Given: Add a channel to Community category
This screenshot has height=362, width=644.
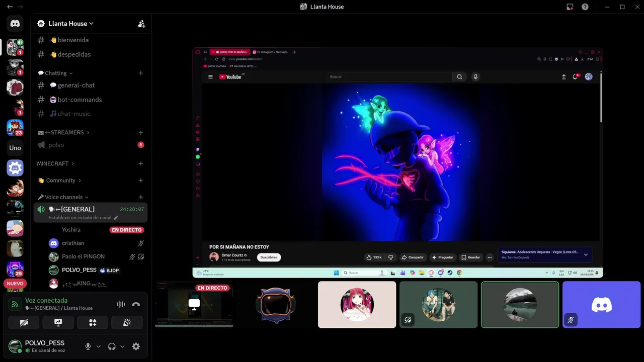Looking at the screenshot, I should 141,180.
